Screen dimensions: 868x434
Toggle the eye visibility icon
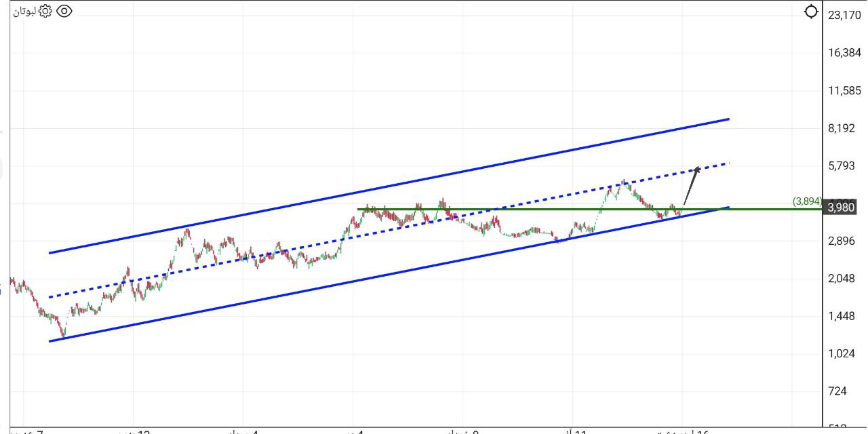pos(64,11)
